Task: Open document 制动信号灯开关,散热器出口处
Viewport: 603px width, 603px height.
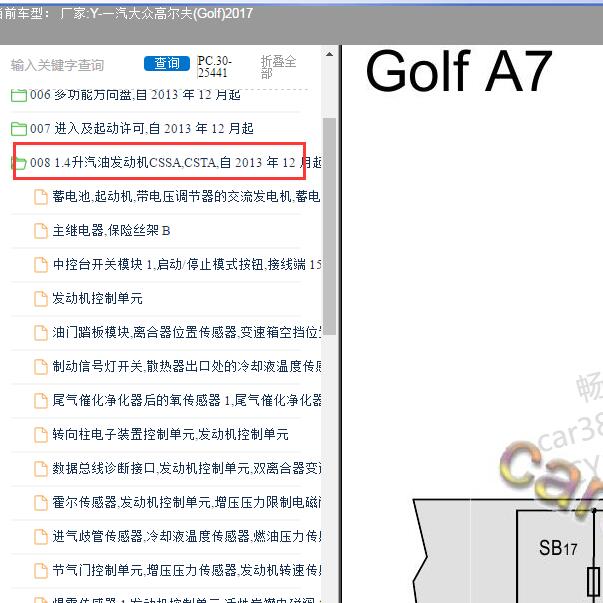Action: [x=187, y=366]
